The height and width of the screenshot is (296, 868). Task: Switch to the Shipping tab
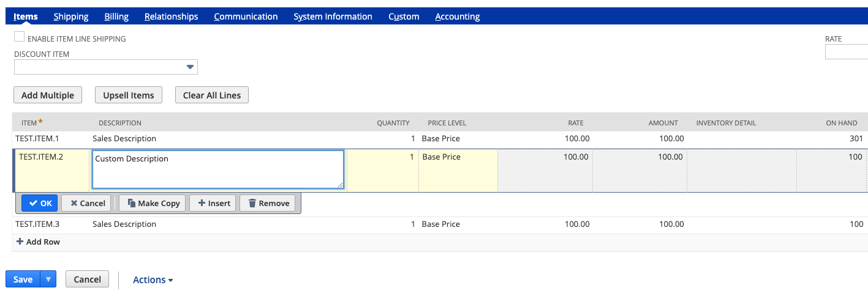(x=71, y=17)
